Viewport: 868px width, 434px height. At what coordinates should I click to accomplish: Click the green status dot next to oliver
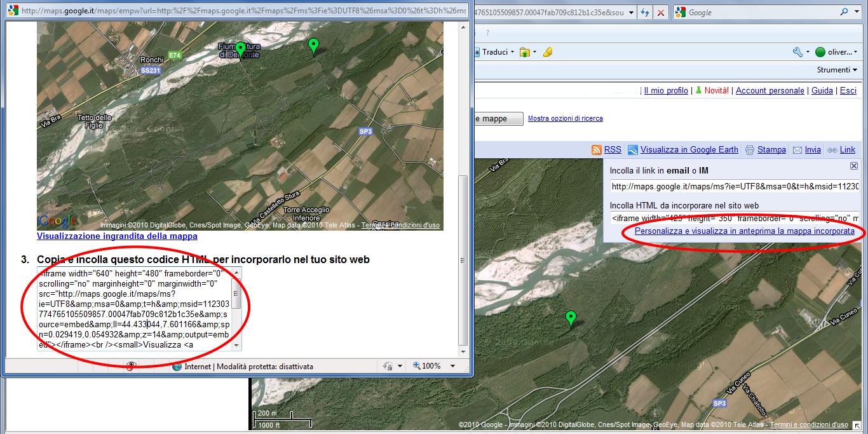point(820,52)
